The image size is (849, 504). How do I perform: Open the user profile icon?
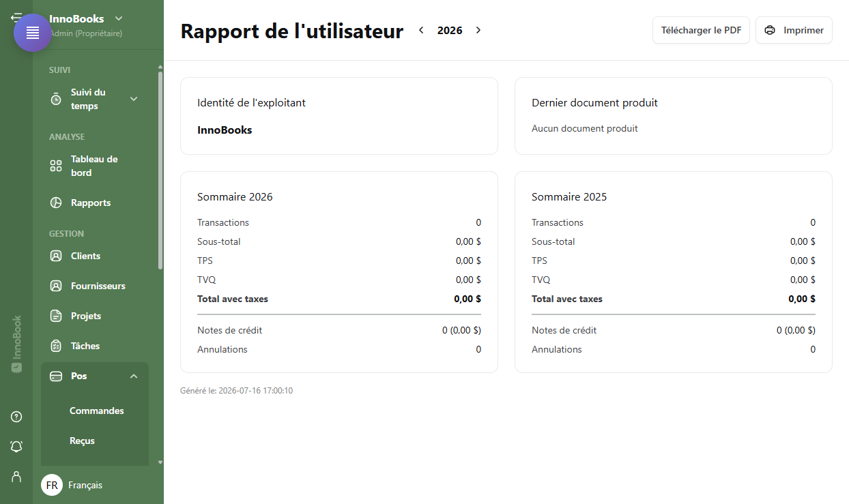[16, 476]
